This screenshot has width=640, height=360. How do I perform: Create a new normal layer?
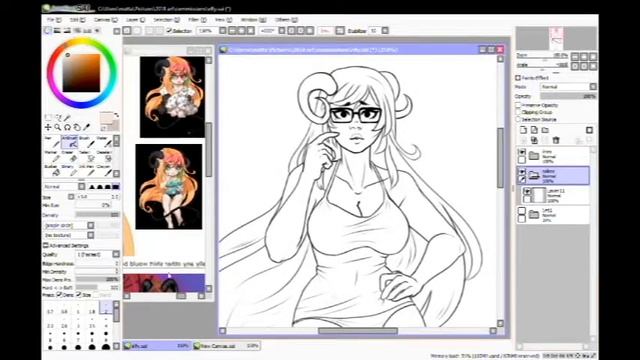523,130
